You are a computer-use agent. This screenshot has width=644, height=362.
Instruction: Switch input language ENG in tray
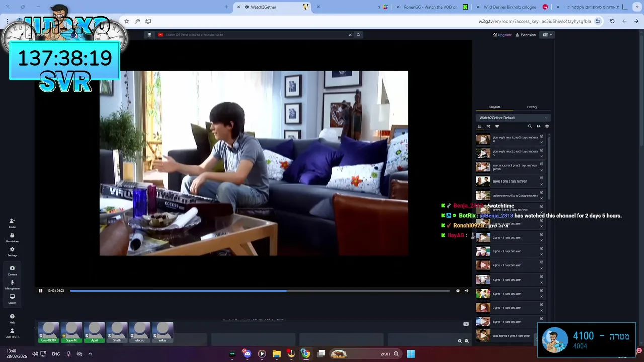[x=56, y=354]
